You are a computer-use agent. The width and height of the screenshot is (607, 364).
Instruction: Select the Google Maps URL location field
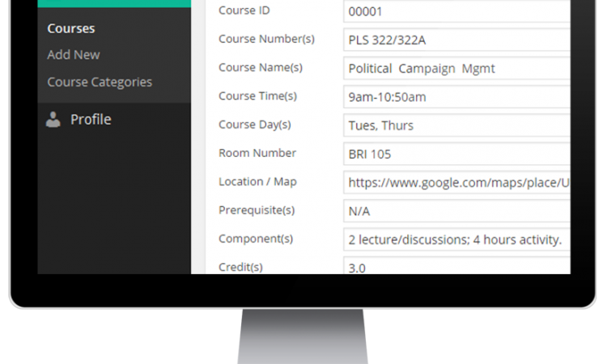[x=456, y=183]
